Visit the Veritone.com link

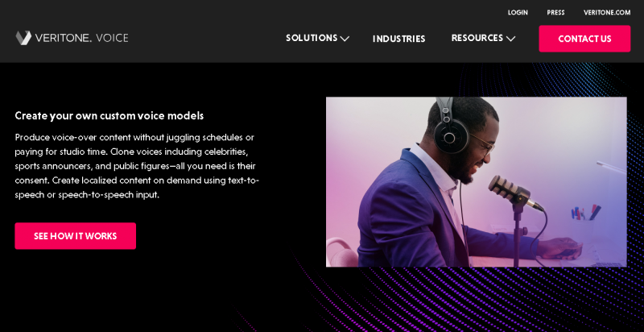tap(607, 12)
